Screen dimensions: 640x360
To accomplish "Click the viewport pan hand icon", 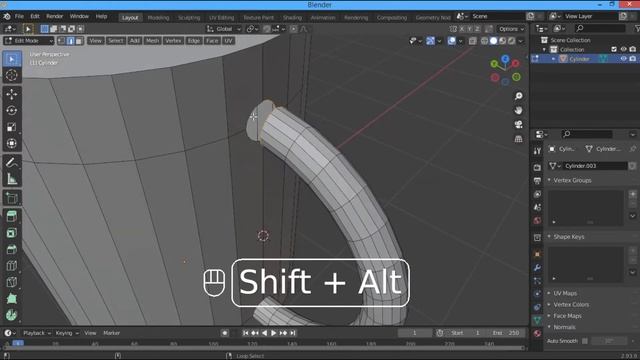I will click(518, 110).
